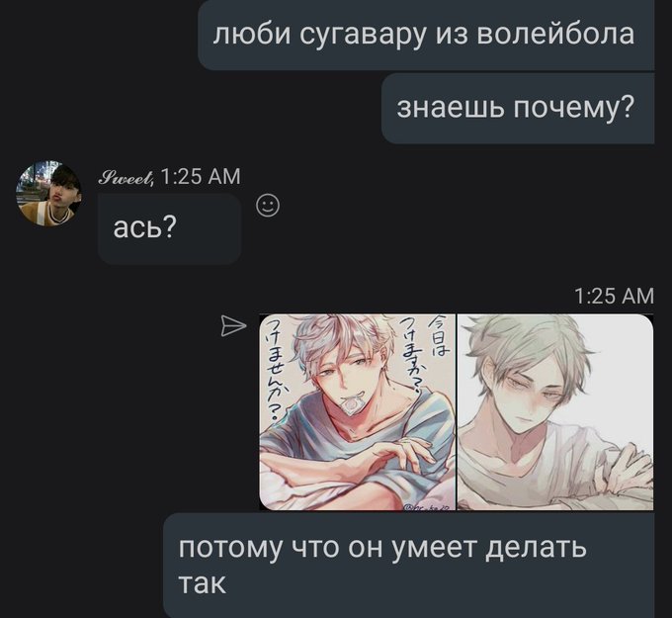Click the 1:25 AM timestamp above the sent images
672x618 pixels.
click(x=614, y=296)
